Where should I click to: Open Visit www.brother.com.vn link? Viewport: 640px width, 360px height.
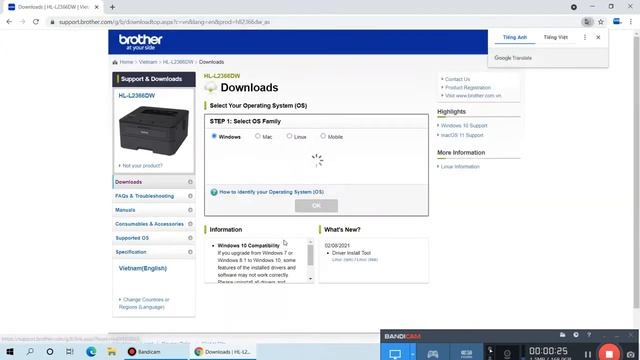473,96
